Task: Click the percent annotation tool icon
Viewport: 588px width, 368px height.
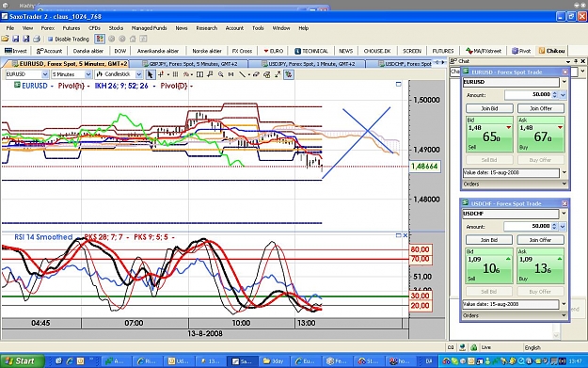Action: coord(185,74)
